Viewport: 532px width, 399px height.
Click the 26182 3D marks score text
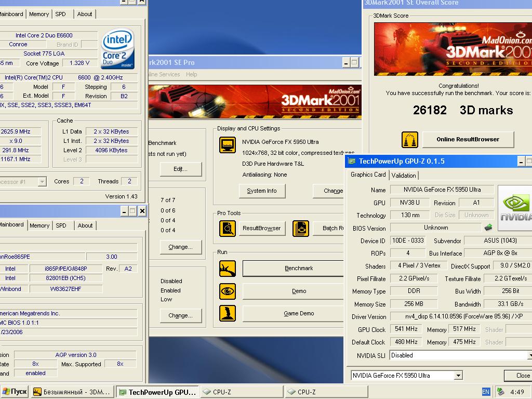click(463, 110)
